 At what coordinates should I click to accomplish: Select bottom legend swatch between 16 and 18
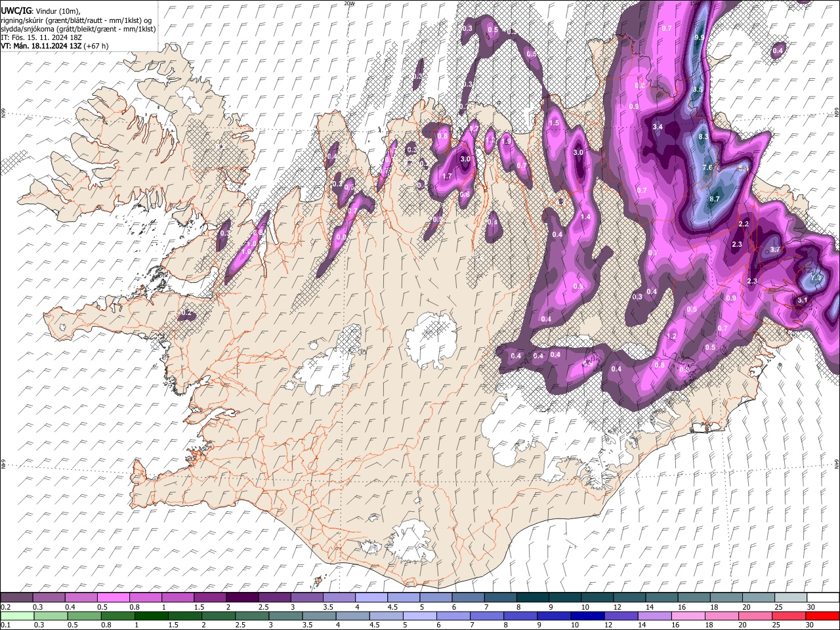pos(688,616)
